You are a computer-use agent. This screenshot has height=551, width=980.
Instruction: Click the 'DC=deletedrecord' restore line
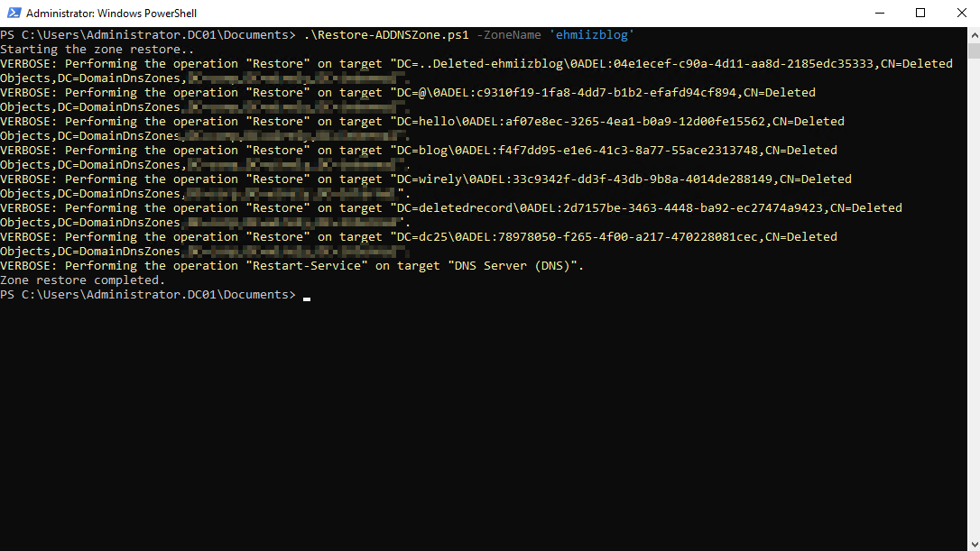[451, 208]
